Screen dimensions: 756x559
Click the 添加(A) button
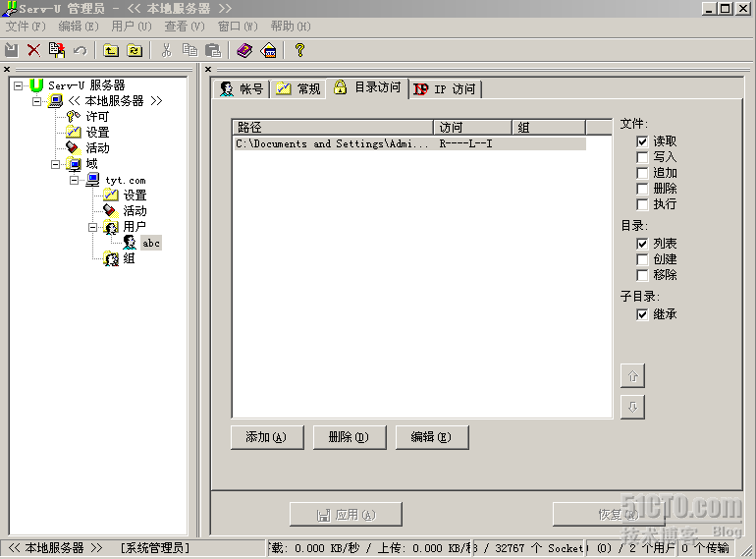tap(267, 437)
